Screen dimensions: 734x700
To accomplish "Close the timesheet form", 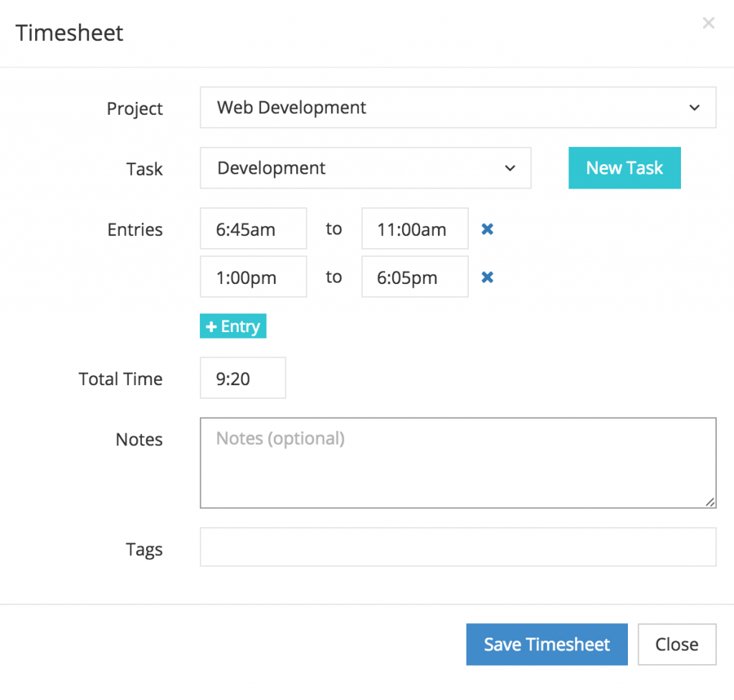I will (x=677, y=644).
